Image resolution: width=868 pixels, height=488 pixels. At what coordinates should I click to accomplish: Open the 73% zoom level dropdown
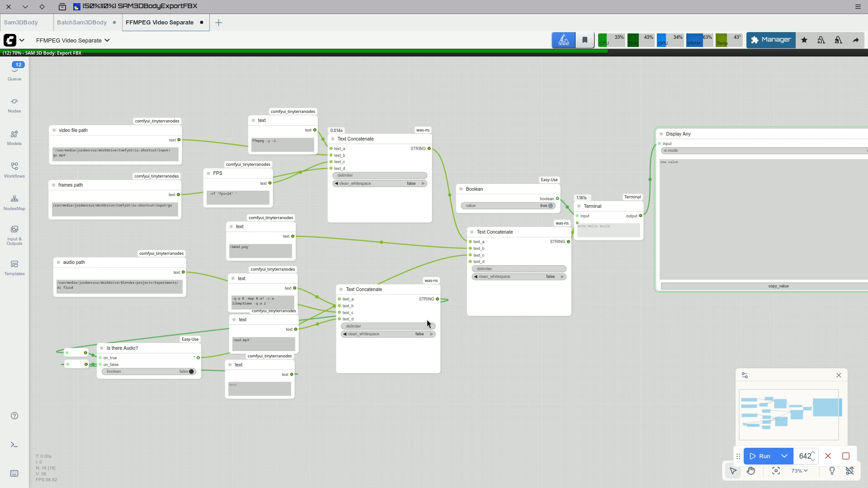click(799, 471)
